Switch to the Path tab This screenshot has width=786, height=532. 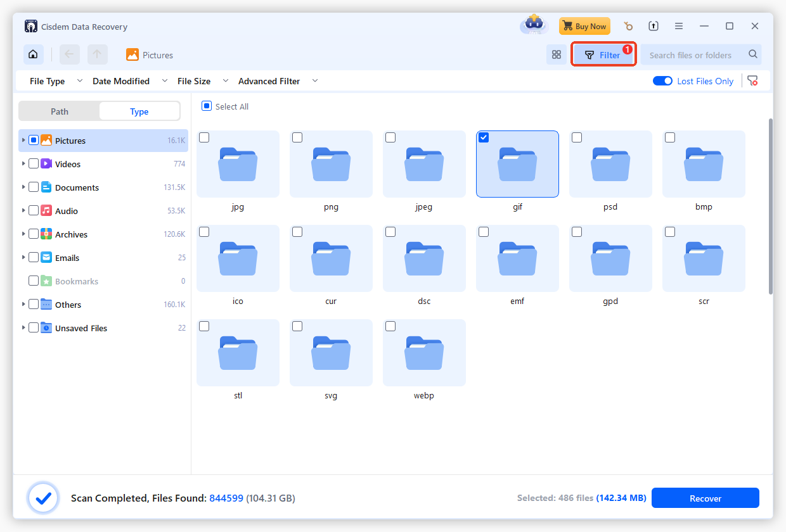coord(59,111)
